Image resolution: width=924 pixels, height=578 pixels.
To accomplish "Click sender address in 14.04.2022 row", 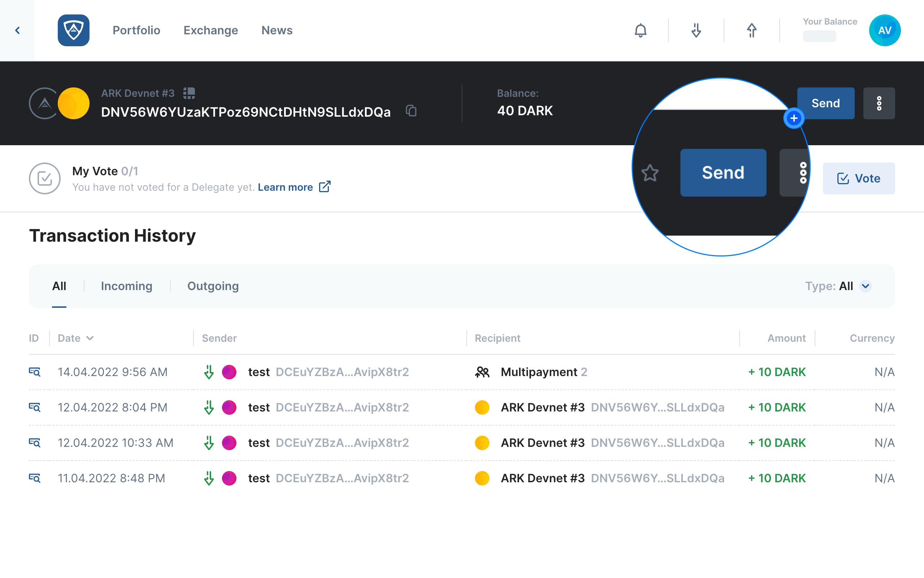I will (342, 372).
